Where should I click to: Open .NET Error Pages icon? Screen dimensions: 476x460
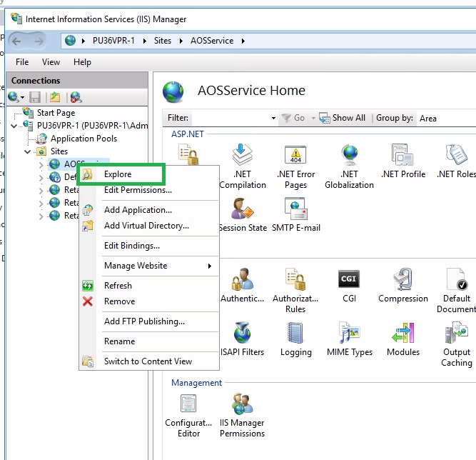(295, 155)
